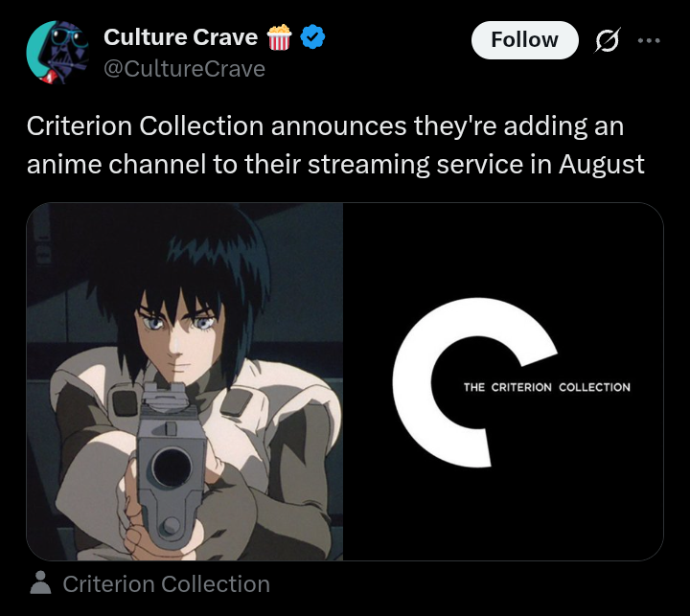Screen dimensions: 690x616
Task: Click the character's face in left image
Action: (176, 339)
